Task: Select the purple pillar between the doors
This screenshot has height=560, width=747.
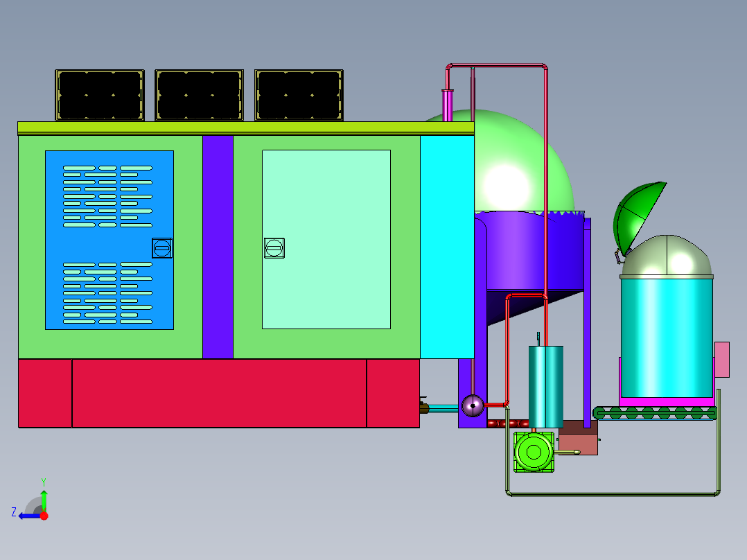Action: coord(218,247)
